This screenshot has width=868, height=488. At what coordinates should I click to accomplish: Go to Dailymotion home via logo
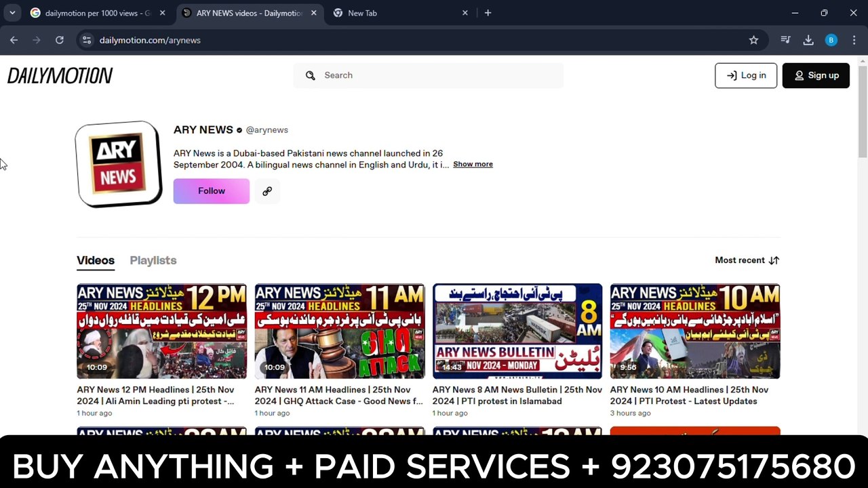(60, 75)
